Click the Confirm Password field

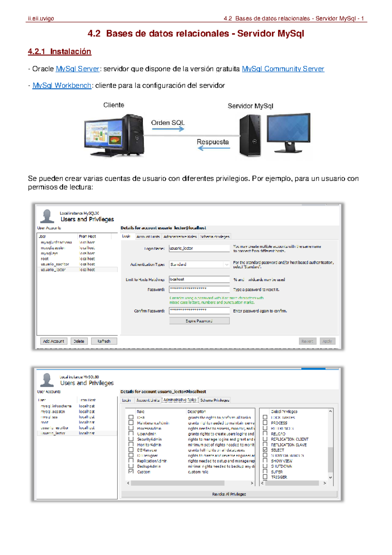(199, 311)
